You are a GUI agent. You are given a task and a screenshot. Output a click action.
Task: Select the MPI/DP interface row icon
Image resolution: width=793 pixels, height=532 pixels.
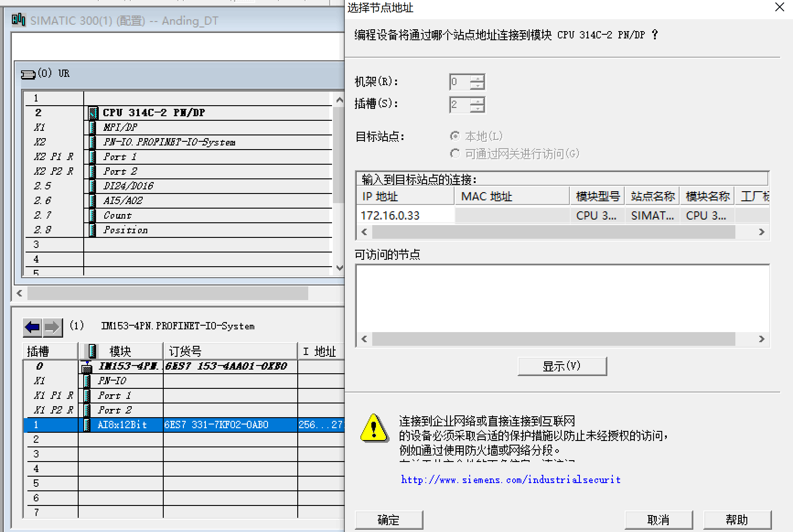point(92,127)
